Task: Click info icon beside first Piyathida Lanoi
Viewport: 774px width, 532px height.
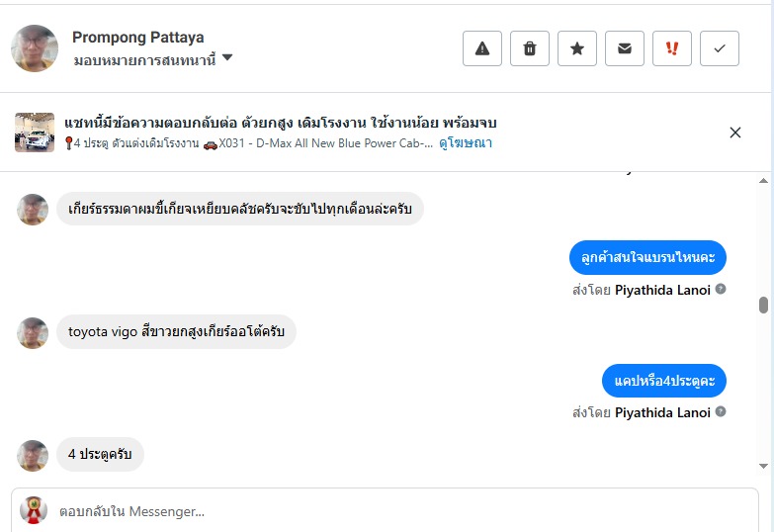Action: point(721,290)
